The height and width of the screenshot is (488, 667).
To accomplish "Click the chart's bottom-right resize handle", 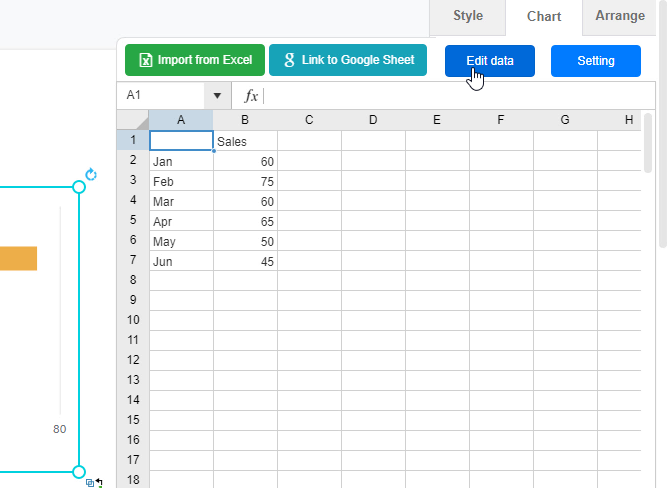I will tap(79, 471).
